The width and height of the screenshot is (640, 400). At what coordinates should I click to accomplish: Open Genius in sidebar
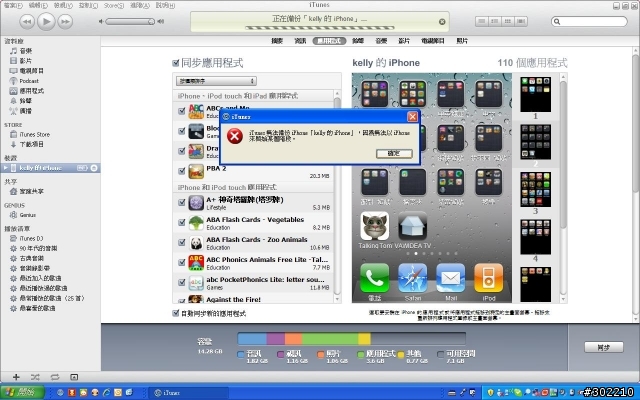click(x=27, y=215)
